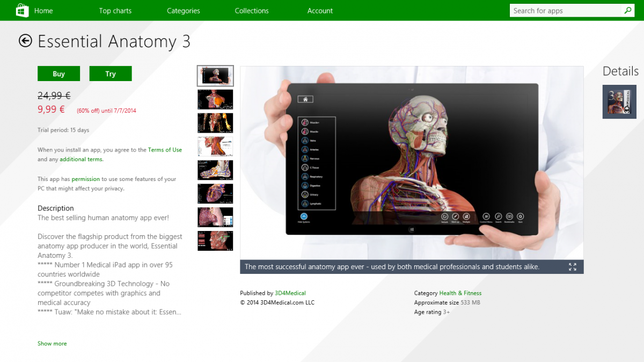Click the Details heading

pos(620,71)
